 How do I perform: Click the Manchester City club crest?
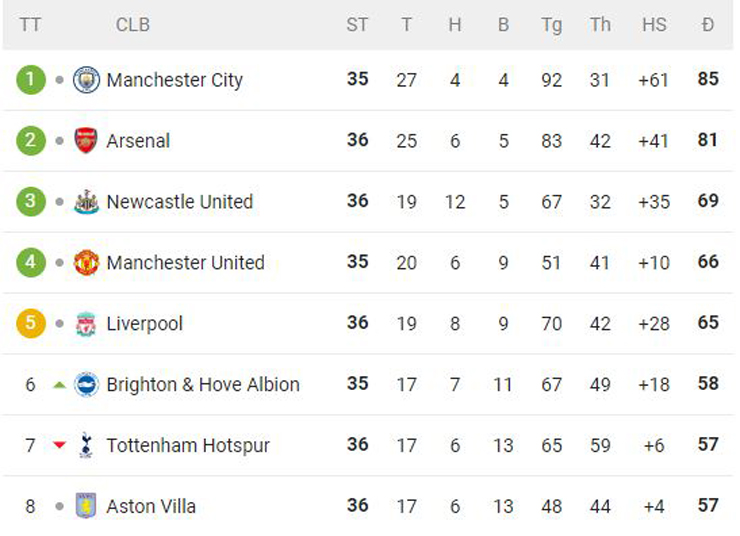click(87, 80)
